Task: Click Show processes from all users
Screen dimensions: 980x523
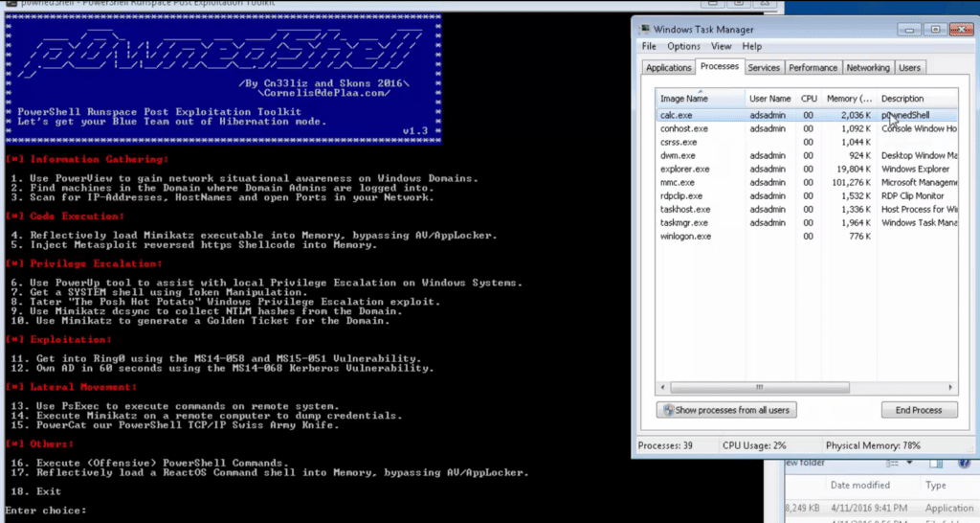Action: (726, 410)
